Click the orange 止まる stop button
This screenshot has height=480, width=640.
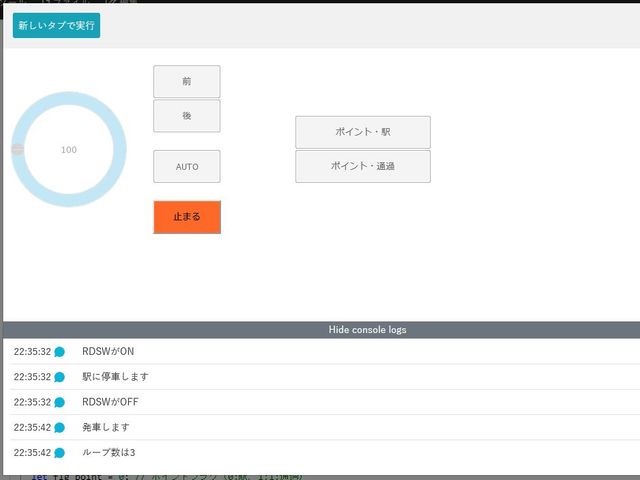point(187,217)
